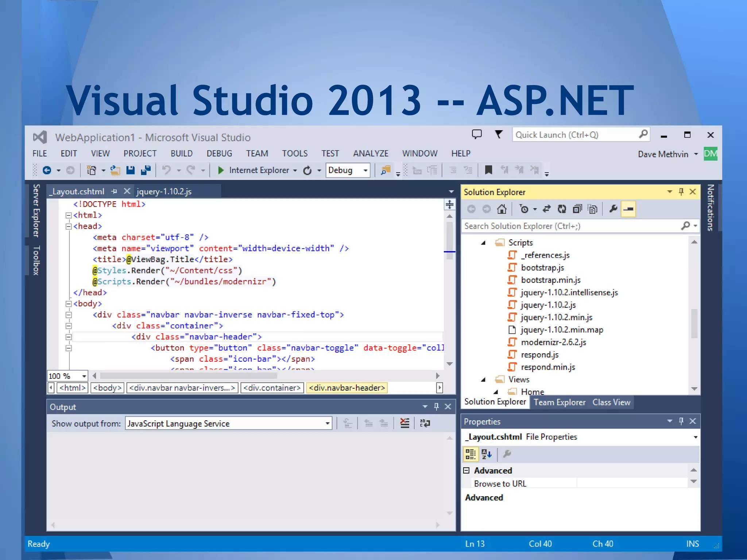747x560 pixels.
Task: Click the Refresh browser icon
Action: pos(307,170)
